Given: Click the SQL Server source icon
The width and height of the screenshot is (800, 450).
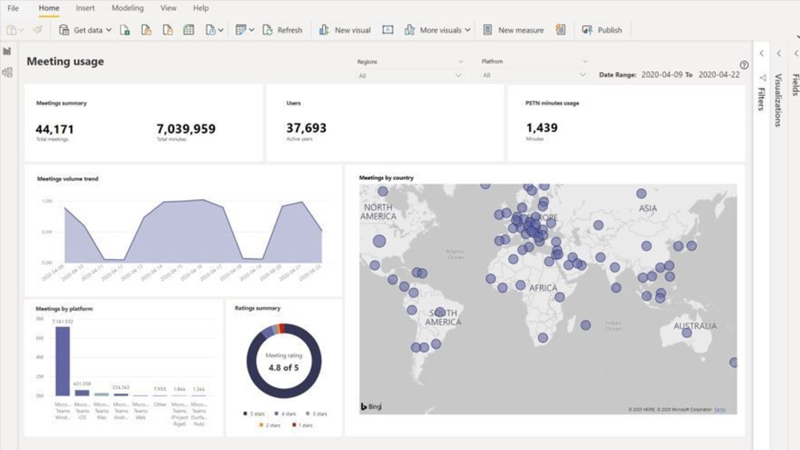Looking at the screenshot, I should (167, 30).
